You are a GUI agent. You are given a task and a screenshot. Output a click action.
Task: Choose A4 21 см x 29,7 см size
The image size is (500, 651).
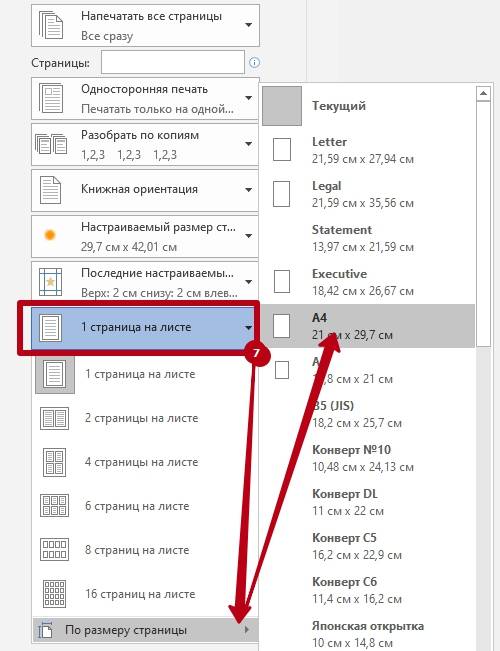(x=368, y=326)
